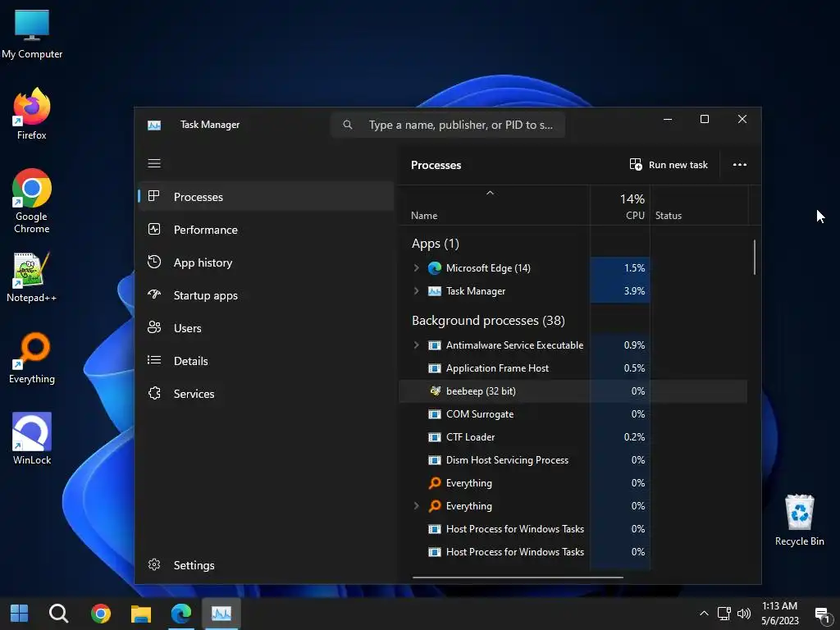Click the Services puzzle icon in the sidebar

pos(153,393)
